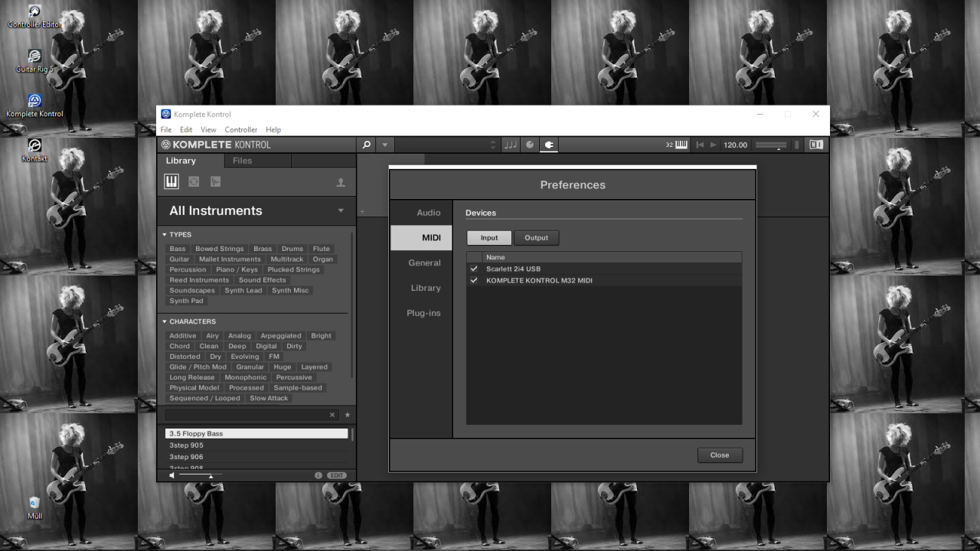Screen dimensions: 980x551
Task: Switch to the Files tab
Action: tap(257, 161)
